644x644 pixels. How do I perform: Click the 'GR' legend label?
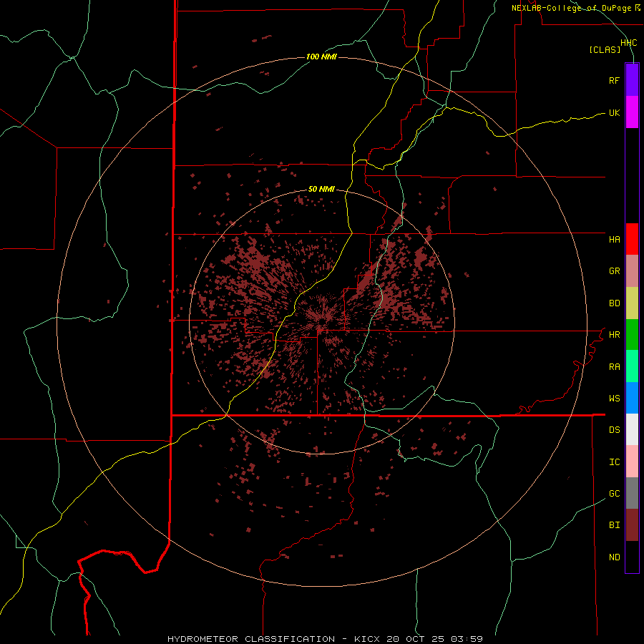(x=614, y=271)
